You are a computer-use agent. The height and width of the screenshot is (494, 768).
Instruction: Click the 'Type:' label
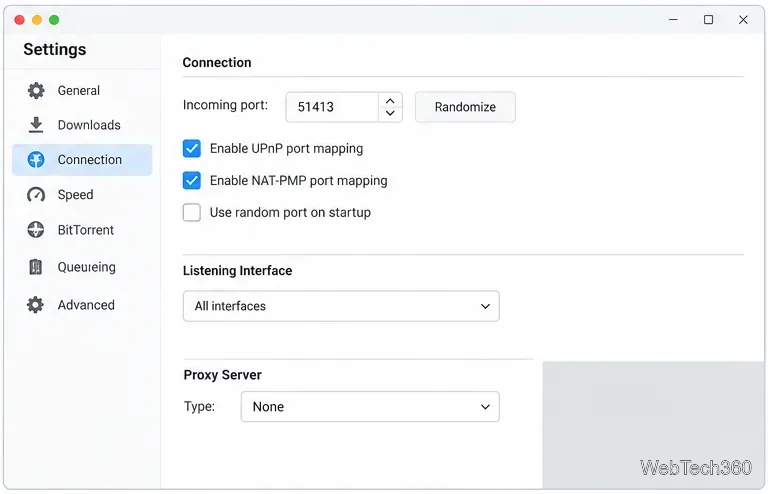(199, 406)
